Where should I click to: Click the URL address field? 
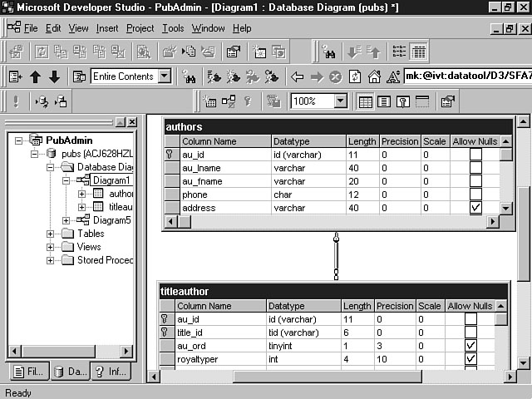465,76
